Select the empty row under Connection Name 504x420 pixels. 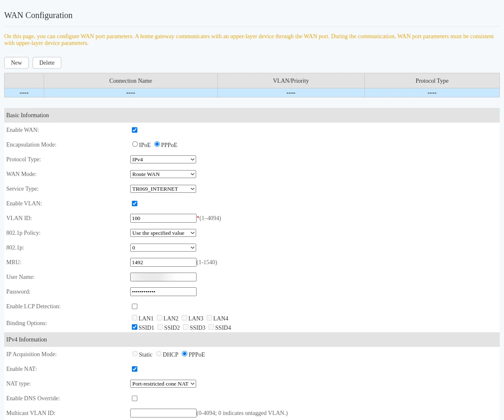tap(131, 93)
